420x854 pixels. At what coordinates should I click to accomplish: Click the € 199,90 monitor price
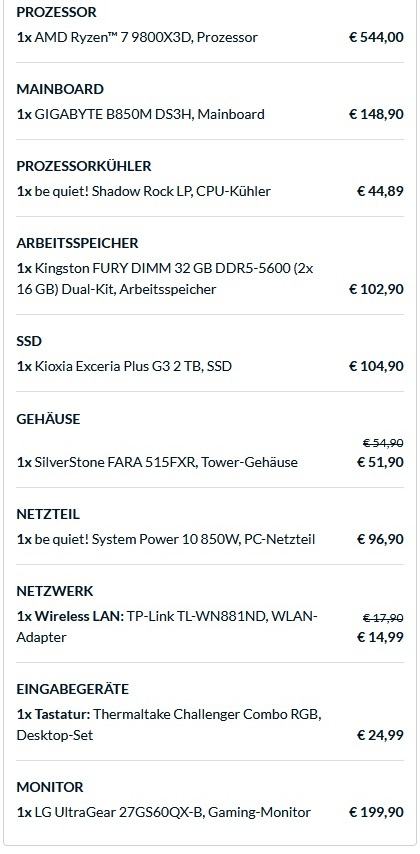376,812
